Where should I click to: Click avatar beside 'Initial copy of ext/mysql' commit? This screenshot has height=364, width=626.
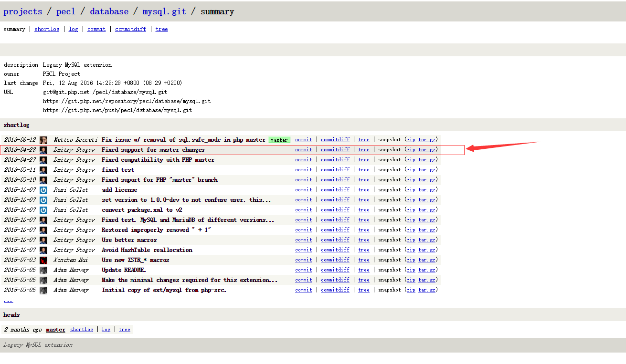pos(43,290)
